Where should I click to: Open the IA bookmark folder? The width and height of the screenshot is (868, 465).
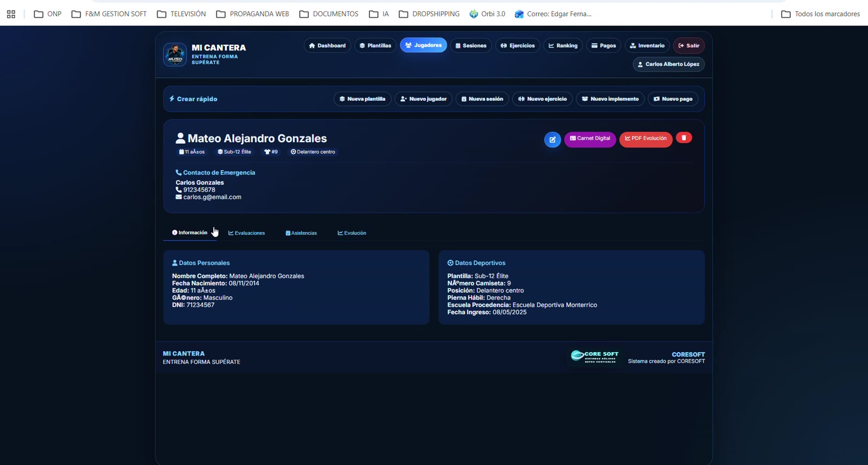tap(379, 14)
